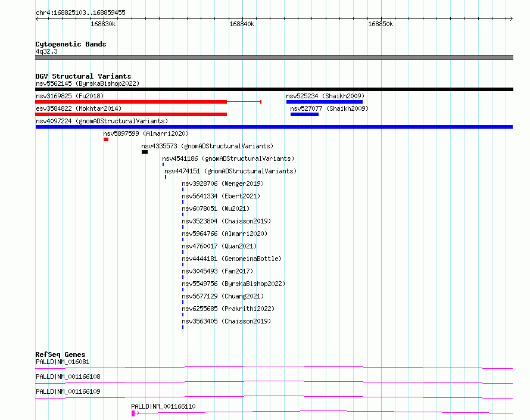
Task: Click the red bar of nsv3169825
Action: click(131, 102)
